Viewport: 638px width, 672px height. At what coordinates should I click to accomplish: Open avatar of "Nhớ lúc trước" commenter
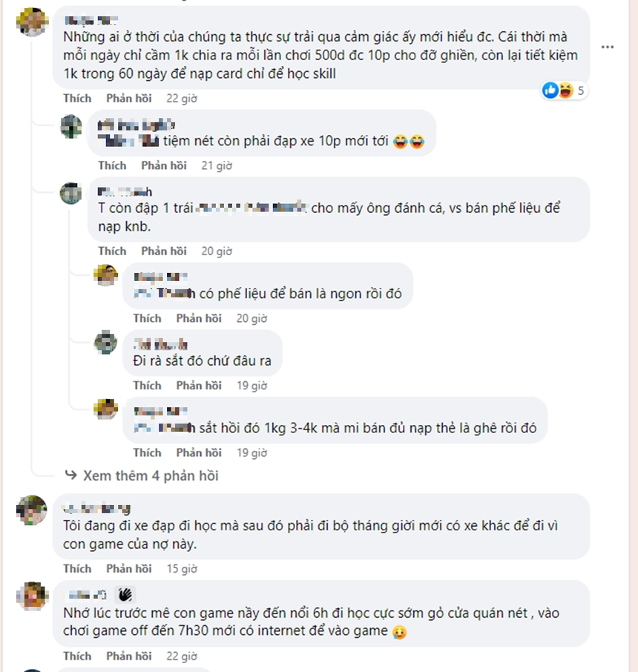tap(33, 595)
